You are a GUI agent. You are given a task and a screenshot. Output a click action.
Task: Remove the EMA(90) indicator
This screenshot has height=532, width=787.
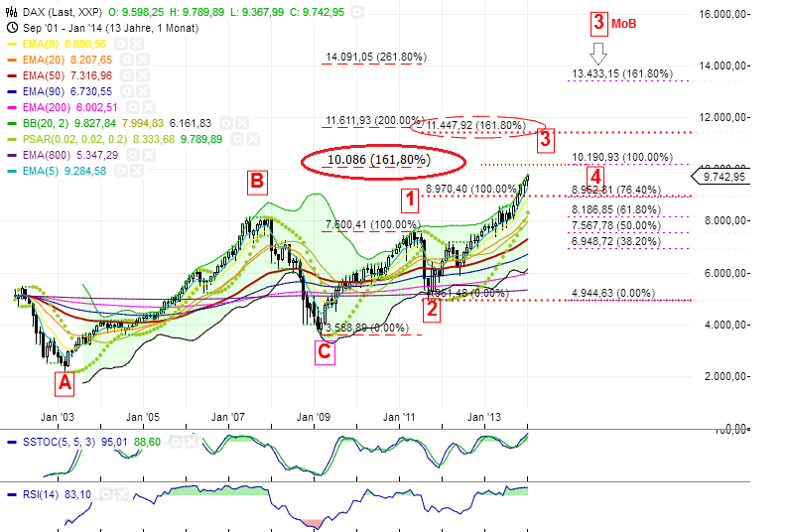143,91
